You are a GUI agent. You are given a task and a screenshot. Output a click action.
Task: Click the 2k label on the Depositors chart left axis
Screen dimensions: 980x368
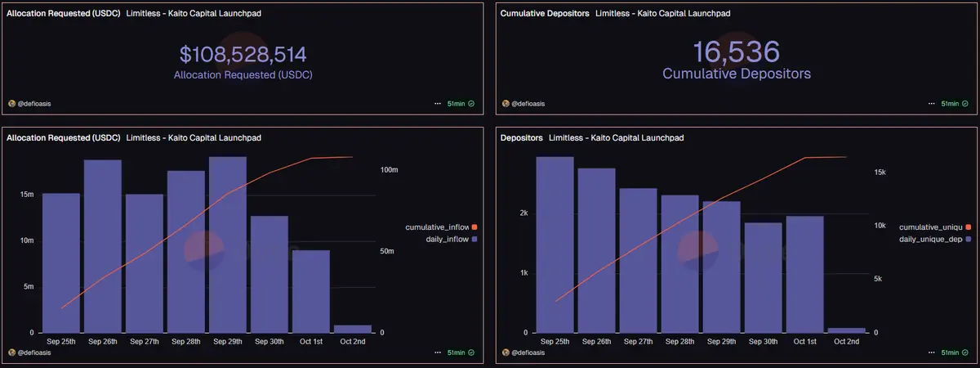click(524, 213)
